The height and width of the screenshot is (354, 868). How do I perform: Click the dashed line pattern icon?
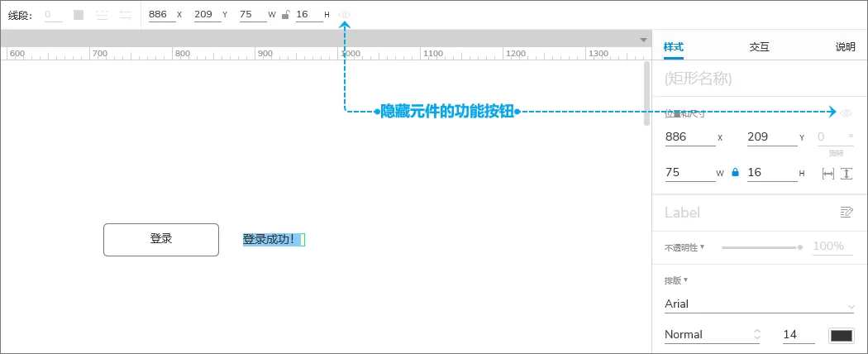coord(102,15)
